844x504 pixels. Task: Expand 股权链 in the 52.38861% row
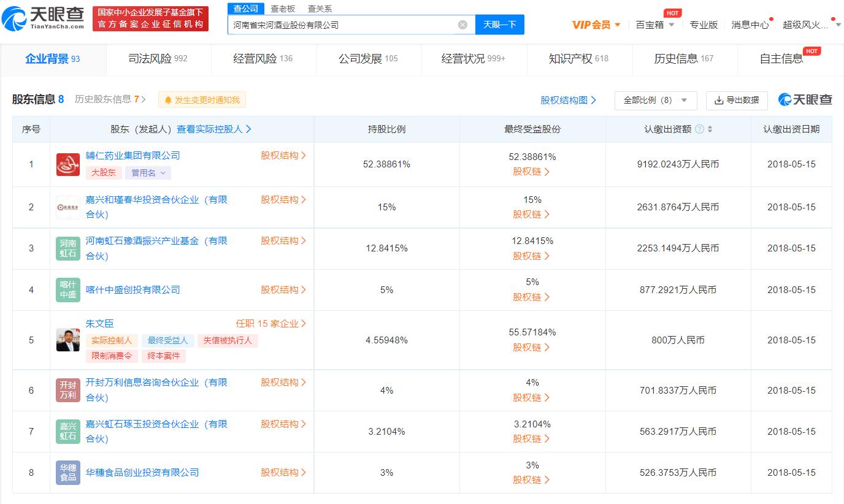point(532,172)
